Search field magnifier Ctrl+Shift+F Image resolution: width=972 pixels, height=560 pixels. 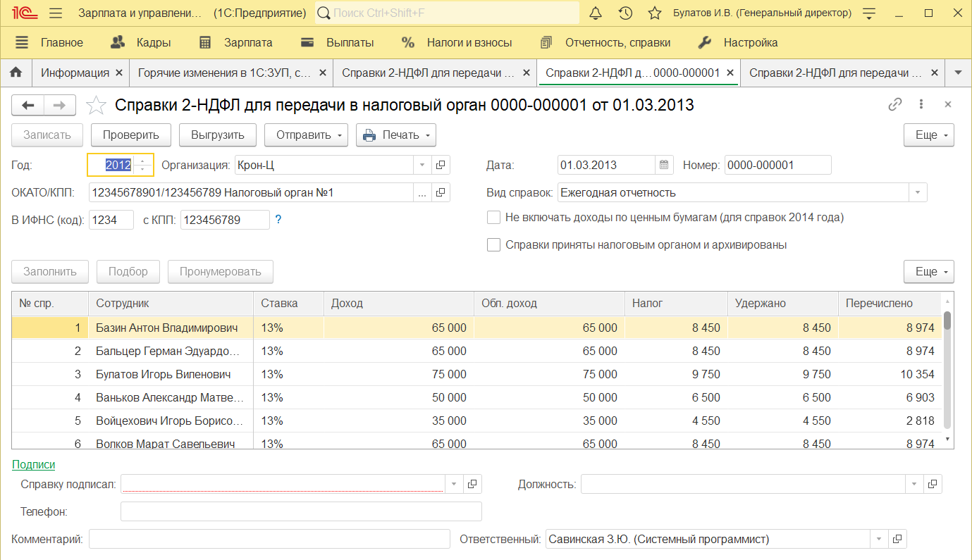tap(323, 13)
